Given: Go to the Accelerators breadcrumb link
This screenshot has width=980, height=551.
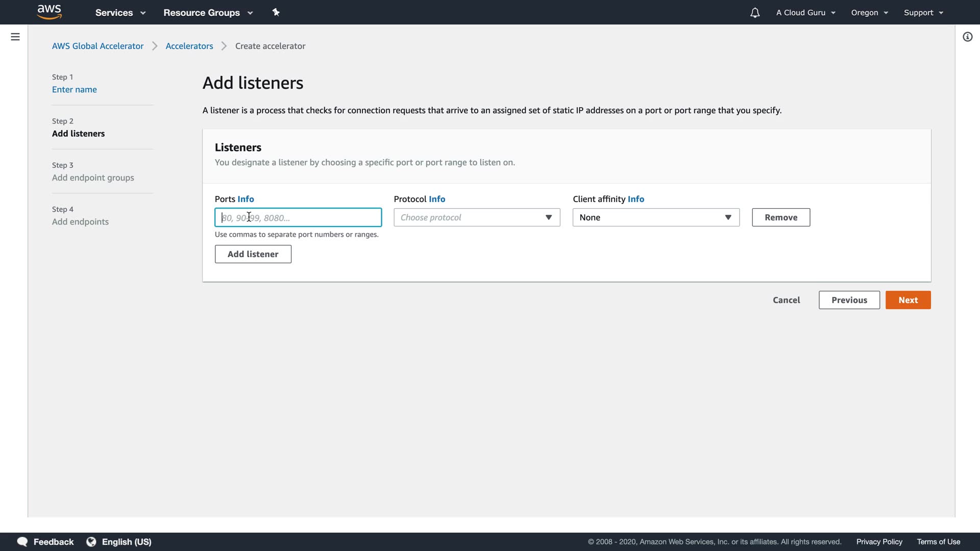Looking at the screenshot, I should point(189,46).
